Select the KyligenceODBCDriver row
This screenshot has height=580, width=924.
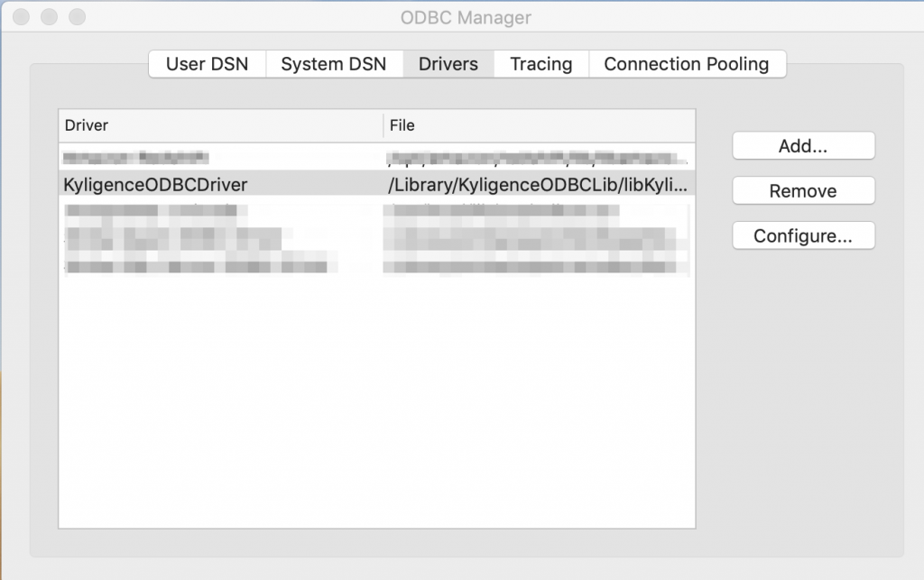point(155,185)
